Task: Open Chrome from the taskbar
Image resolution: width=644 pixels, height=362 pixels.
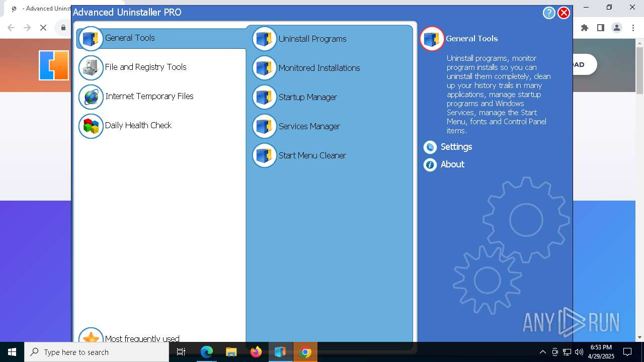Action: pyautogui.click(x=305, y=352)
